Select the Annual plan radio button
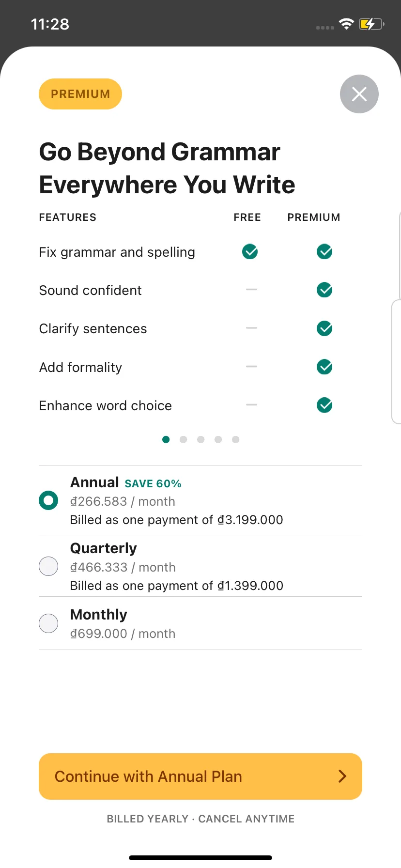The image size is (401, 868). pyautogui.click(x=48, y=500)
